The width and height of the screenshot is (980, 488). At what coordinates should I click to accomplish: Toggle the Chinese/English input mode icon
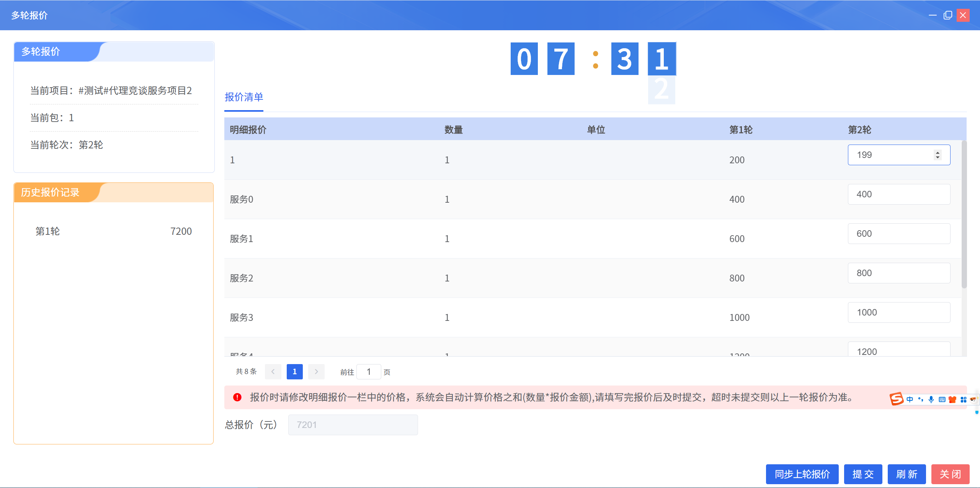910,399
